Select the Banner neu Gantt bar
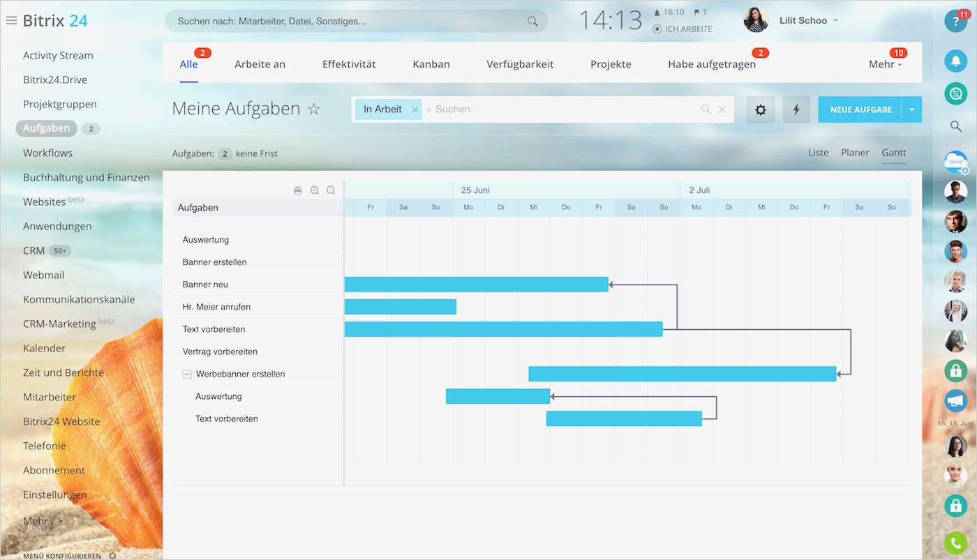This screenshot has width=977, height=560. click(x=477, y=285)
